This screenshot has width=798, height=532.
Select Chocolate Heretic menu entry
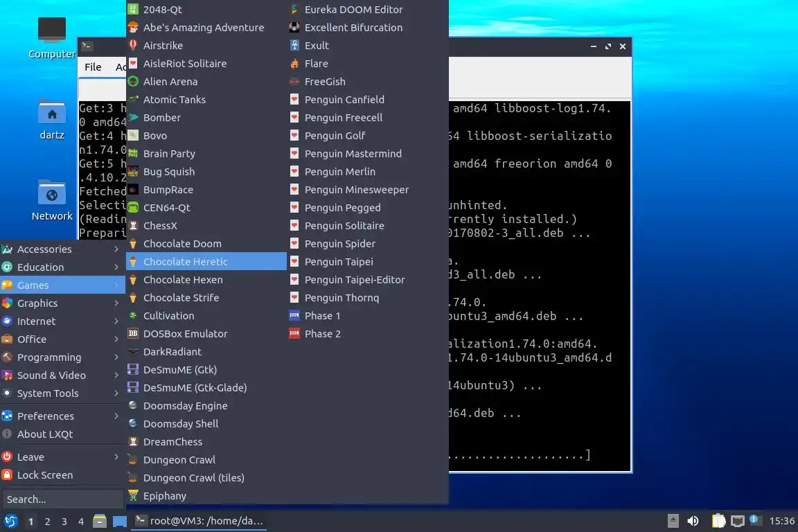pos(206,262)
